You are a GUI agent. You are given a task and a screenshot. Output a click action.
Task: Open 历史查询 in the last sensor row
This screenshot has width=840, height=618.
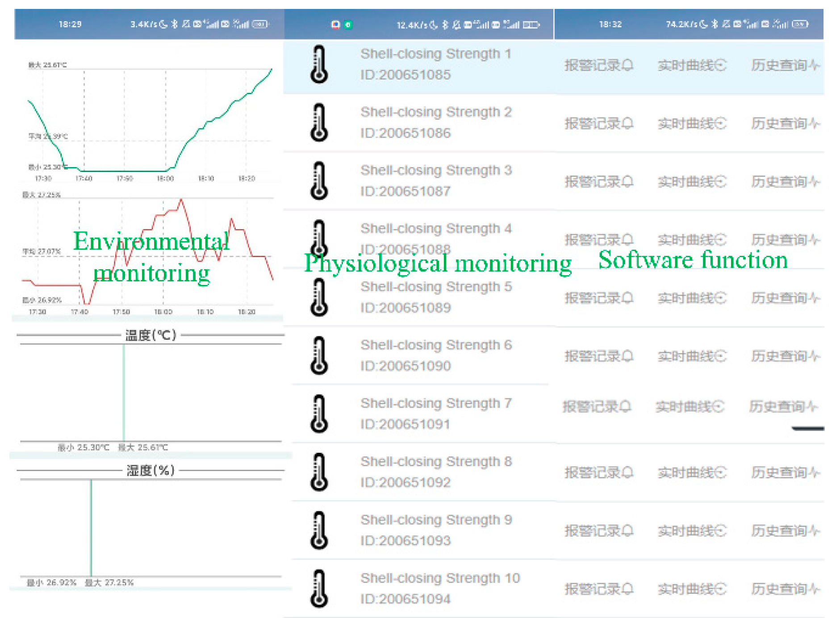click(785, 589)
